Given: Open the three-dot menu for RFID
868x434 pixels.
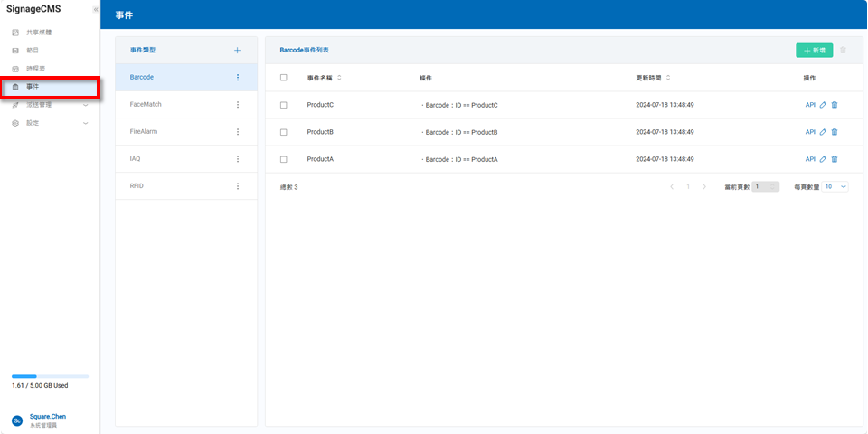Looking at the screenshot, I should [x=238, y=186].
